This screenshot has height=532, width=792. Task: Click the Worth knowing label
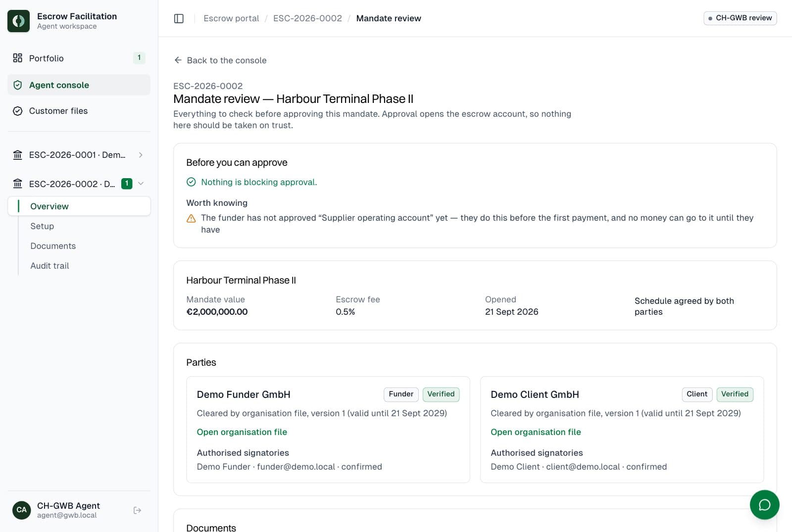point(217,203)
